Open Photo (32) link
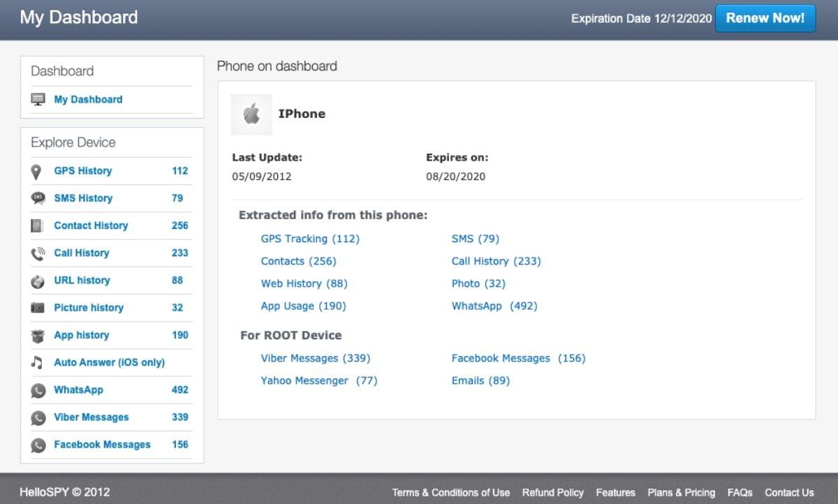This screenshot has width=838, height=504. point(478,283)
